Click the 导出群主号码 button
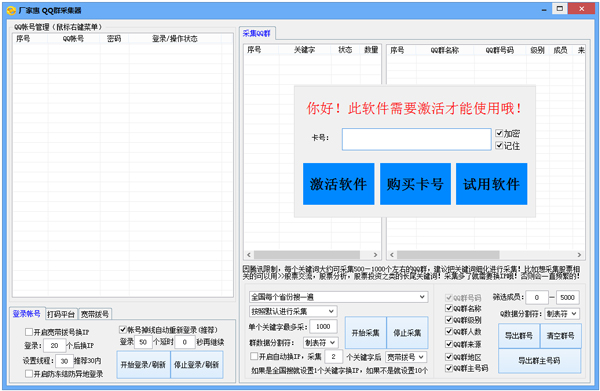Viewport: 600px width, 391px height. (x=540, y=361)
